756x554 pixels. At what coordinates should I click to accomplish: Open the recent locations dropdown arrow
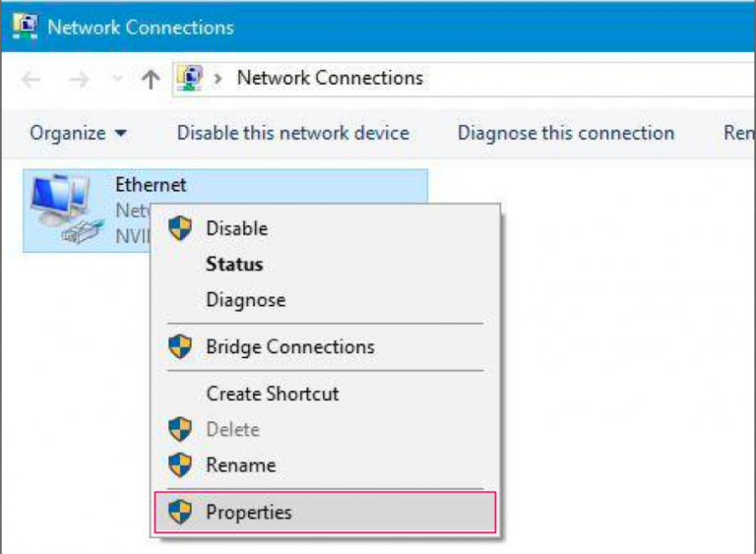click(117, 79)
